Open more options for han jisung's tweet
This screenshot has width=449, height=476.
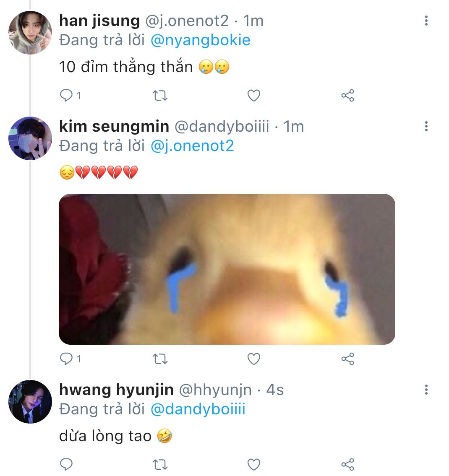click(426, 21)
